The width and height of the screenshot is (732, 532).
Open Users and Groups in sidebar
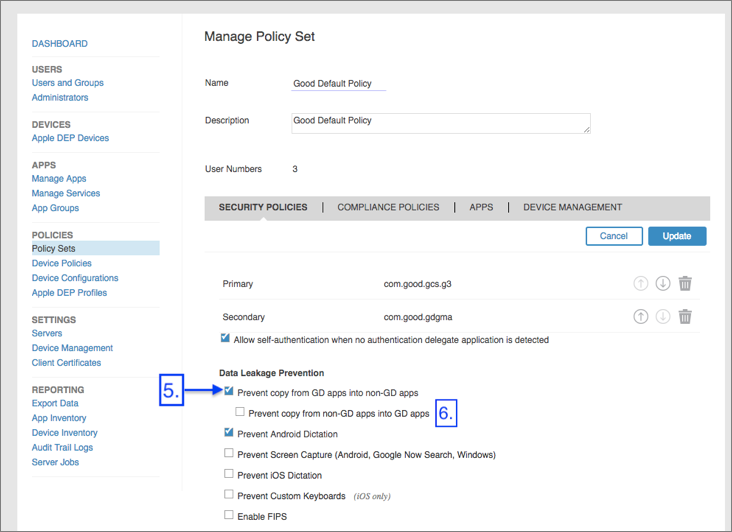[67, 83]
